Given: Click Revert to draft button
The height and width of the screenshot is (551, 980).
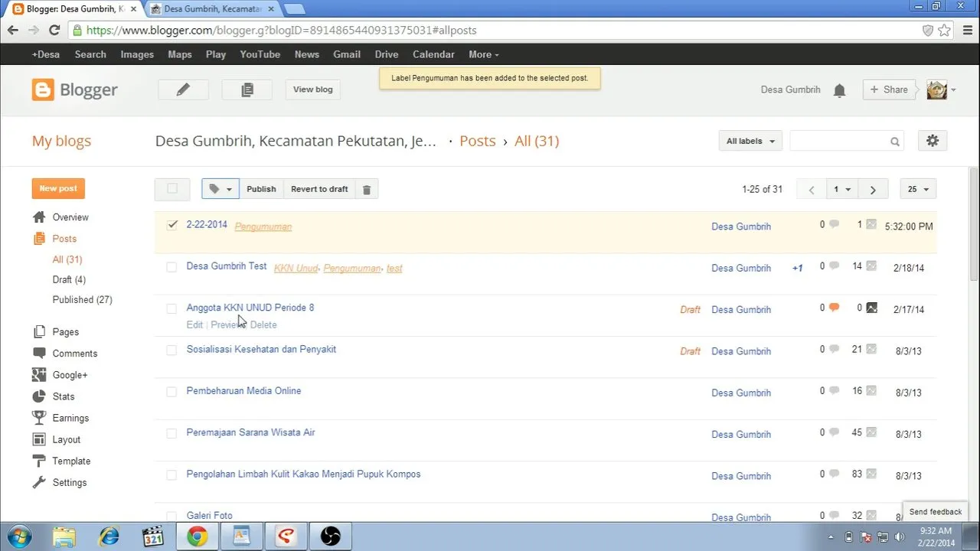Looking at the screenshot, I should tap(319, 189).
